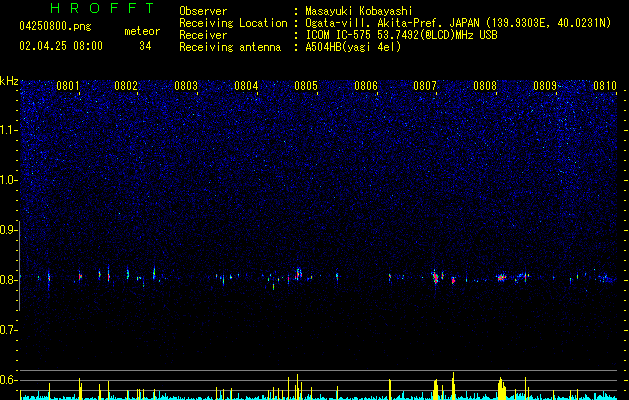Viewport: 629px width, 400px height.
Task: Click the 1.1 kHz axis label
Action: click(x=8, y=130)
